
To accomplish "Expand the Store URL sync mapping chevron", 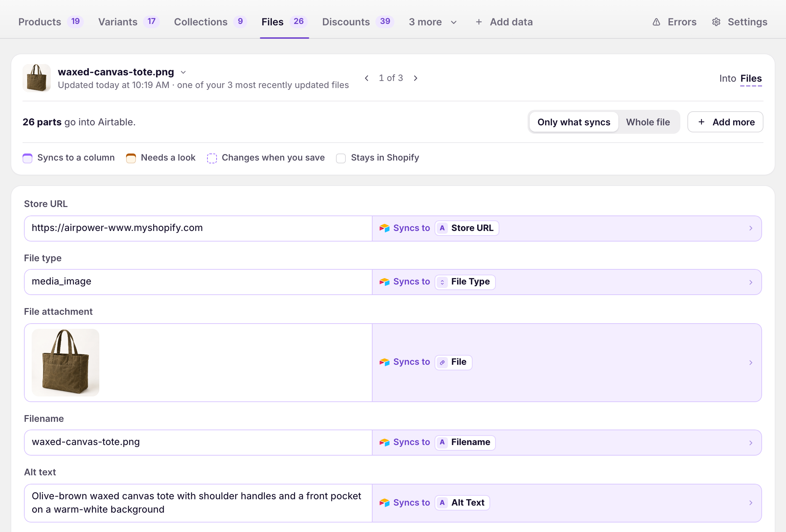I will pos(750,228).
